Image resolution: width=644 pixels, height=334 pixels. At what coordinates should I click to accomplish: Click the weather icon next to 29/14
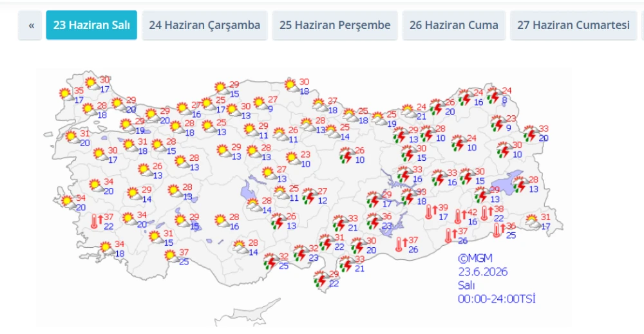[x=135, y=194]
